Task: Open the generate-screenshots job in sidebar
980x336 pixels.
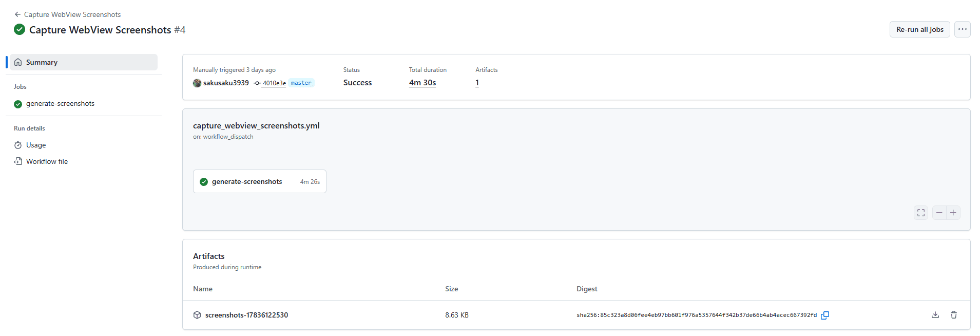Action: point(60,104)
